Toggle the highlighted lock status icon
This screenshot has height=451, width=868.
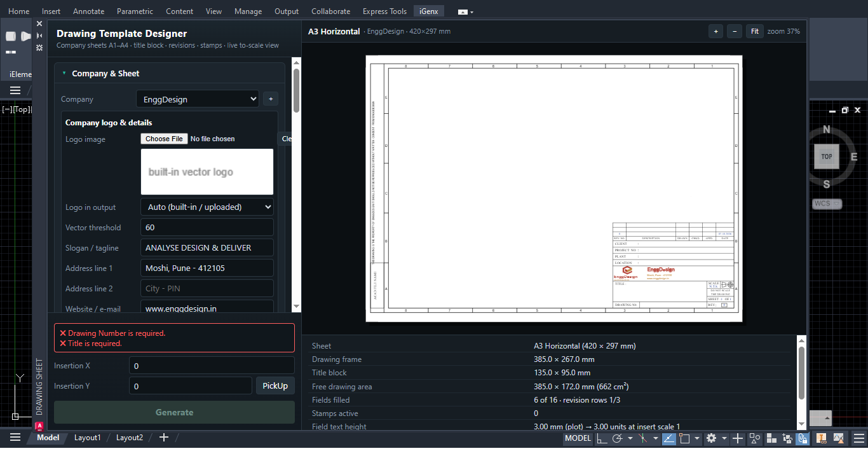click(803, 438)
